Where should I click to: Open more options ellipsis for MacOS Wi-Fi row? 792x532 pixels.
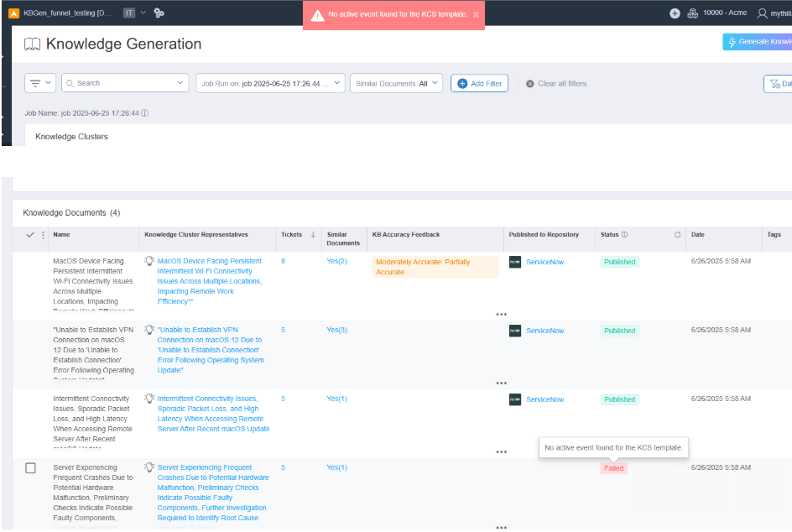[x=501, y=314]
